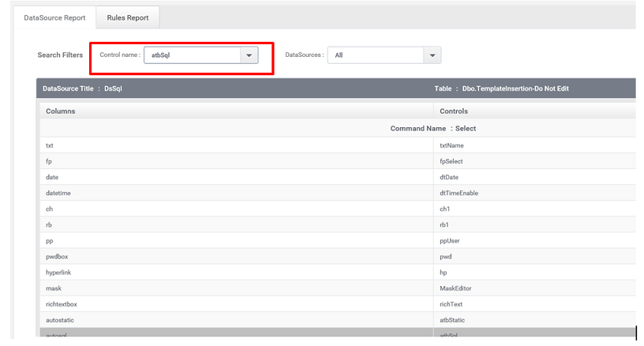
Task: Click the Search Filters label
Action: [60, 55]
